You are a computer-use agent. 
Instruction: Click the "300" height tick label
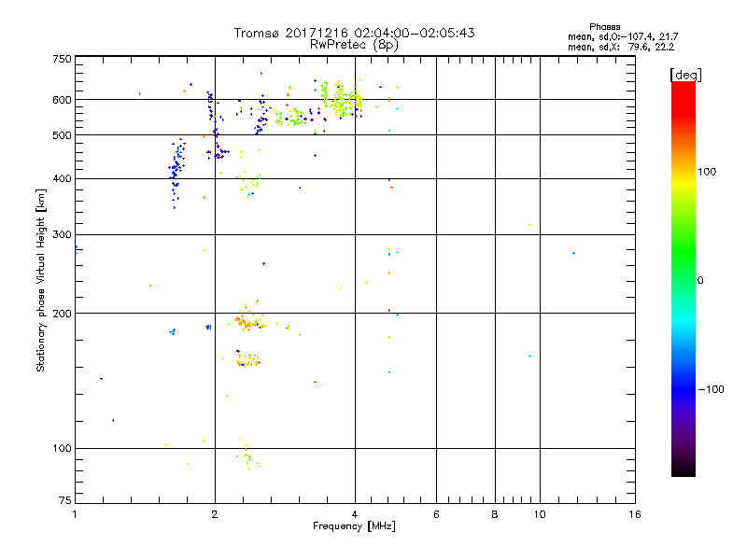pyautogui.click(x=62, y=234)
